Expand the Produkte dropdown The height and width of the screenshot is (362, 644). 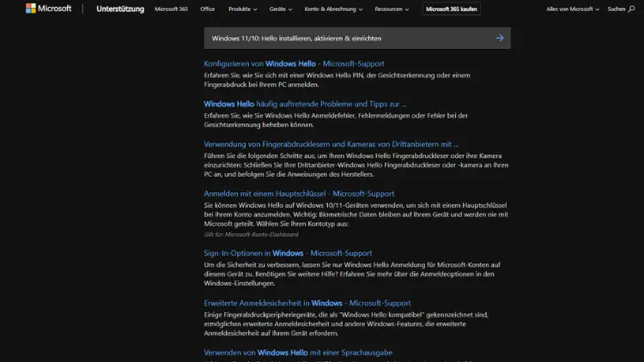243,9
